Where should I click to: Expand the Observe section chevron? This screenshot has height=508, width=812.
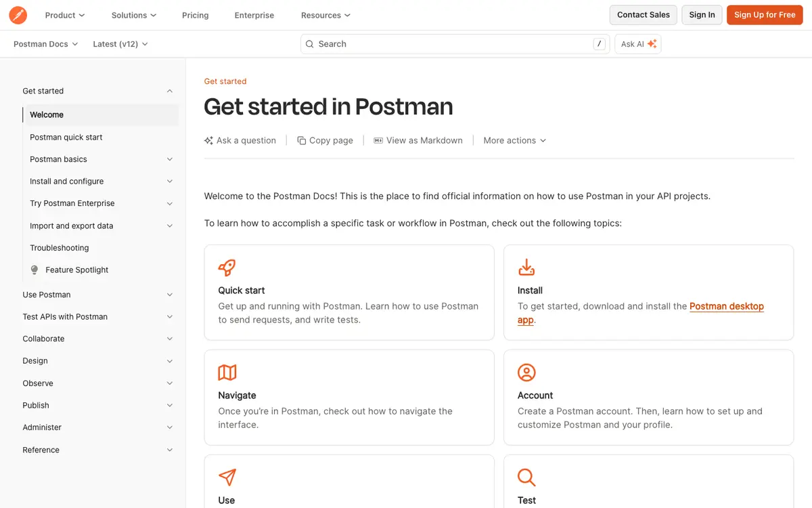(x=170, y=383)
